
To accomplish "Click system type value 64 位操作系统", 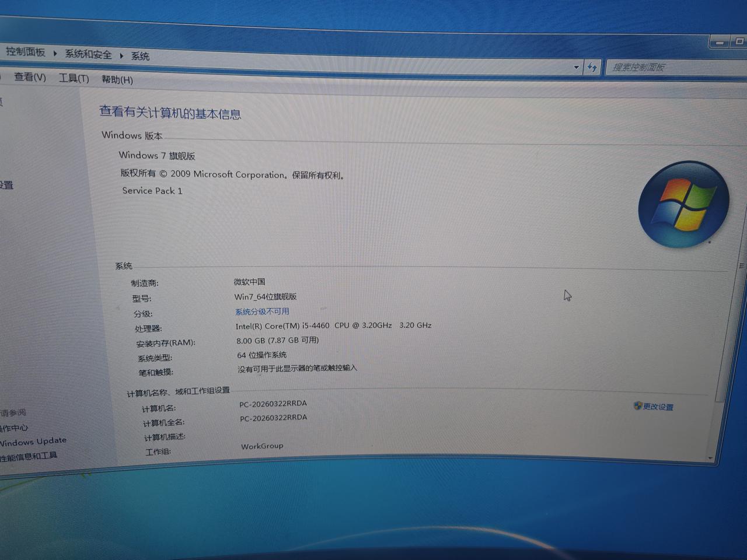I will [262, 355].
